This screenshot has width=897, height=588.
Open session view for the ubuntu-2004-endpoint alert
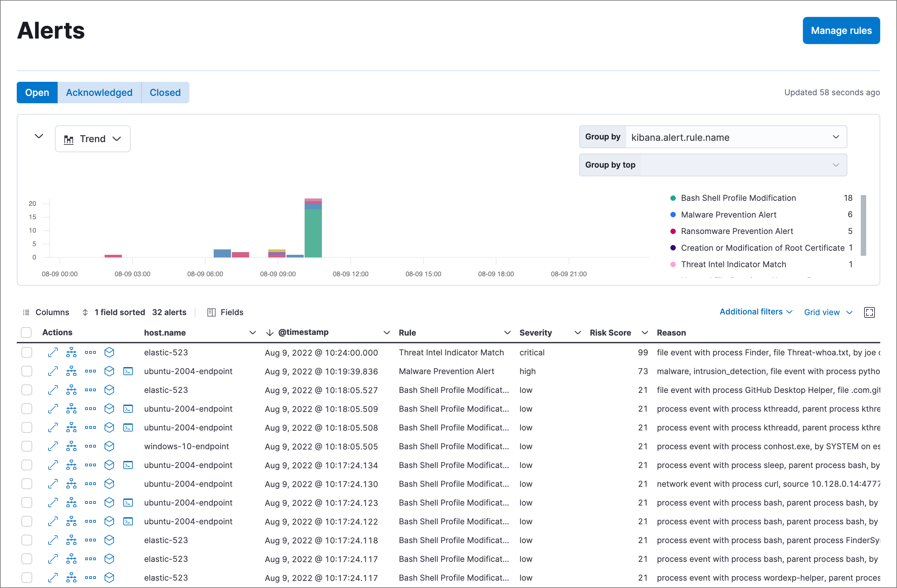click(x=128, y=371)
